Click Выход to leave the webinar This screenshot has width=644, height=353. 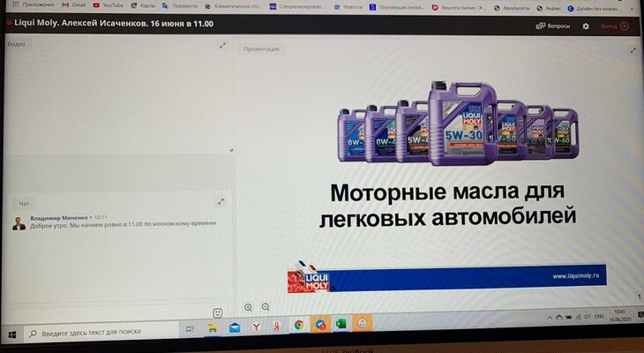coord(614,26)
